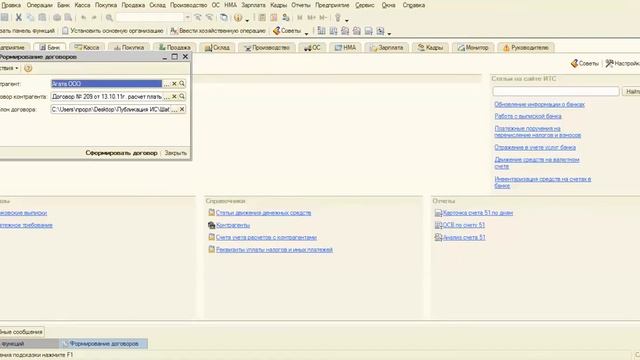Image resolution: width=640 pixels, height=360 pixels.
Task: Browse for Контрагент with ellipsis button
Action: (x=167, y=84)
